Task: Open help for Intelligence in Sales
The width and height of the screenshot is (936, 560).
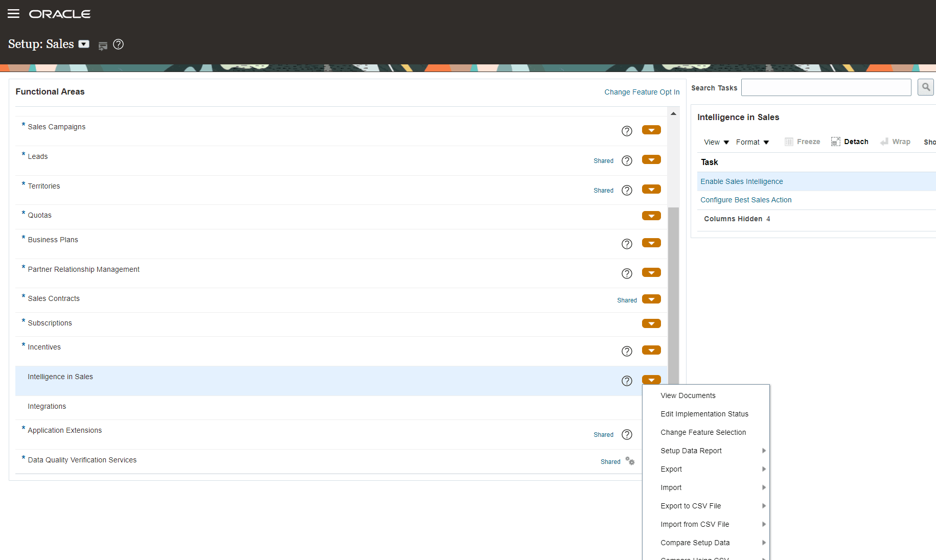Action: tap(627, 381)
